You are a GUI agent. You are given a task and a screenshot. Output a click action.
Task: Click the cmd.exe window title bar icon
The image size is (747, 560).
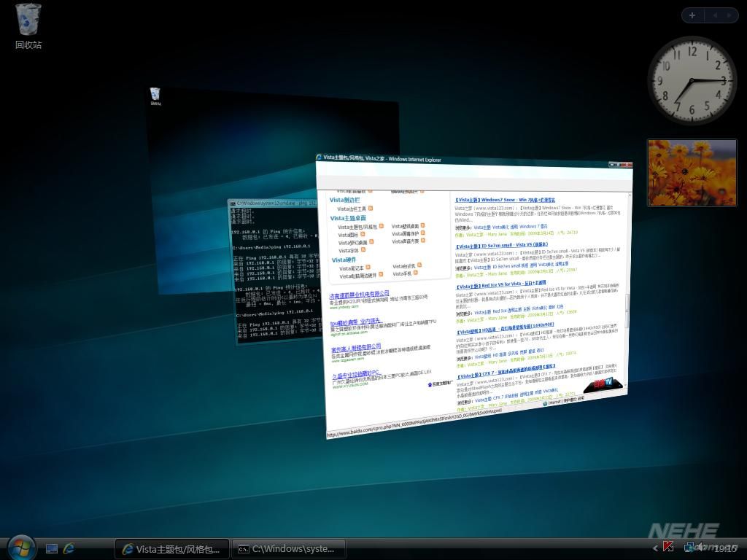(x=233, y=203)
